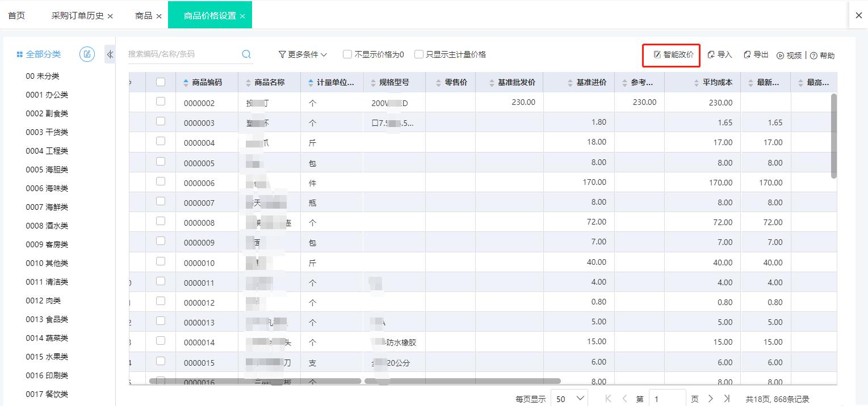Screen dimensions: 868x406
Task: Collapse the category sidebar with the arrow icon
Action: 110,54
